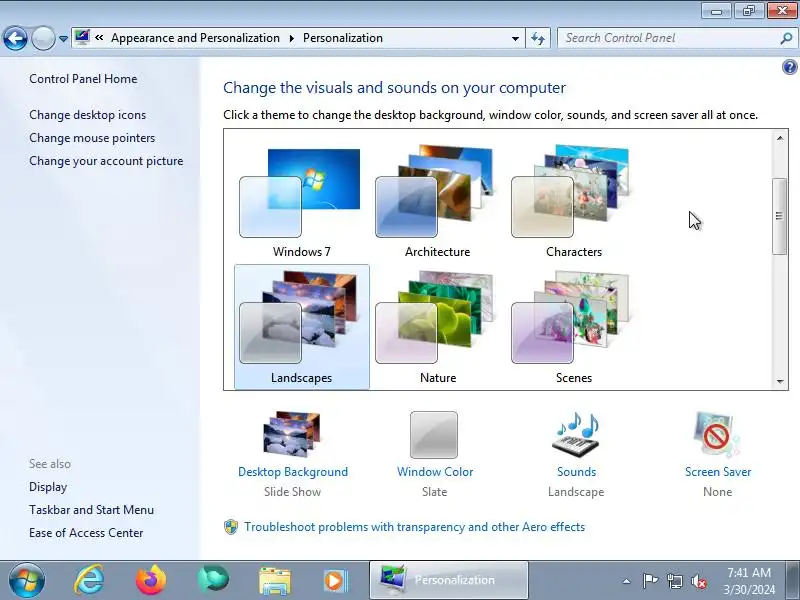Open the Screen Saver icon
The image size is (800, 600).
[x=717, y=434]
